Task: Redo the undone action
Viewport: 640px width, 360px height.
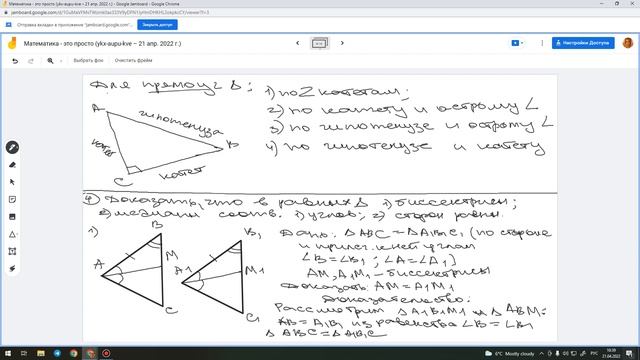Action: tap(31, 61)
